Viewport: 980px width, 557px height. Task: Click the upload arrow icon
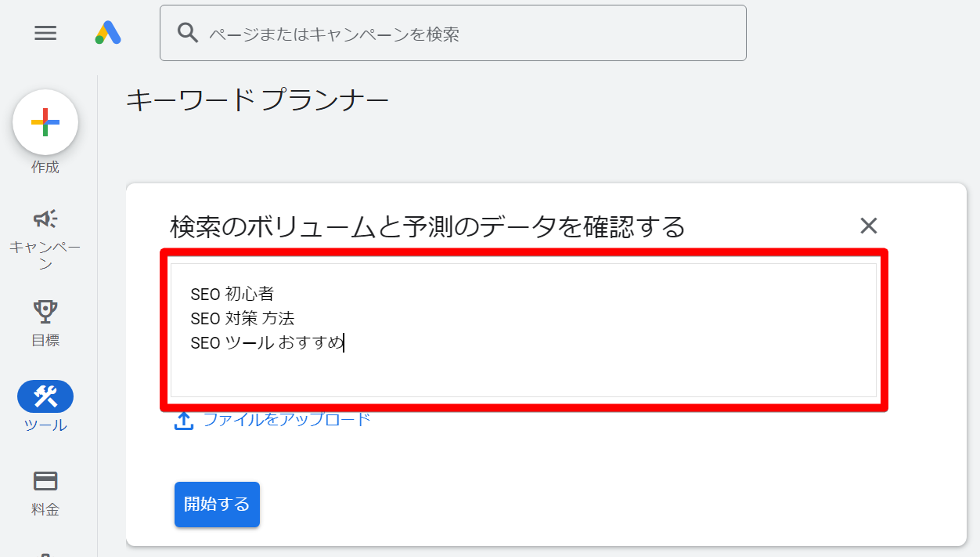point(183,421)
